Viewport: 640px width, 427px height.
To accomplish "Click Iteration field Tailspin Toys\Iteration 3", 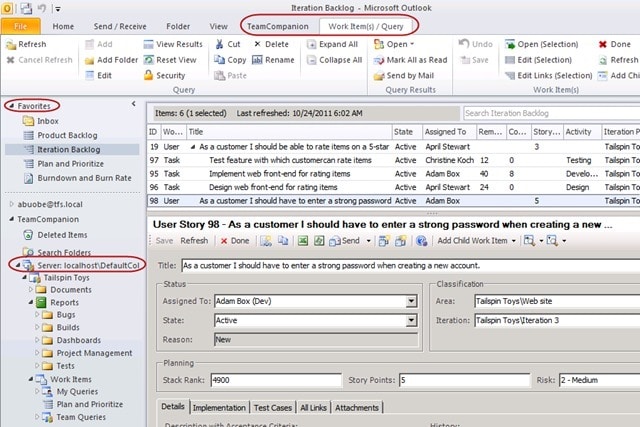I will 557,320.
